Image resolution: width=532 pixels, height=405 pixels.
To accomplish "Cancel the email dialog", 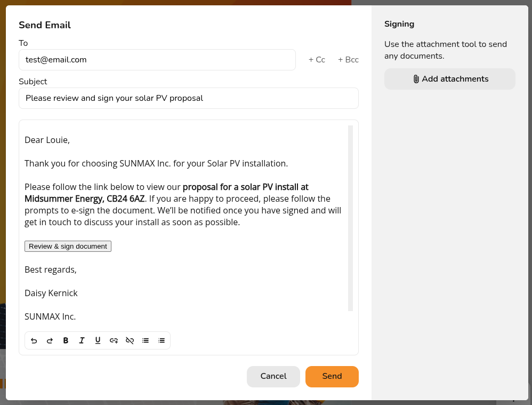I will coord(273,377).
